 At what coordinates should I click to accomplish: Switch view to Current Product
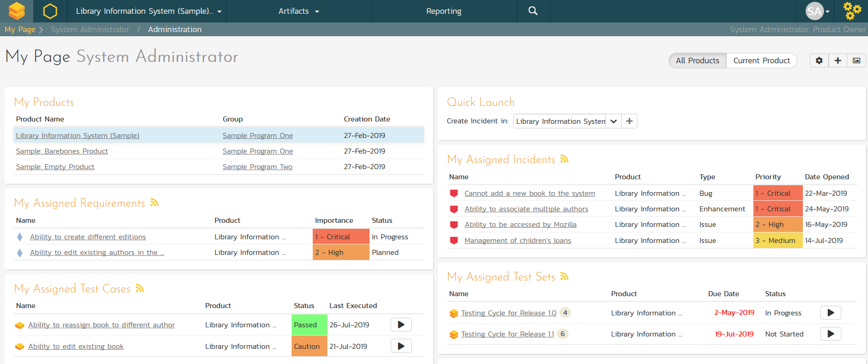tap(761, 61)
